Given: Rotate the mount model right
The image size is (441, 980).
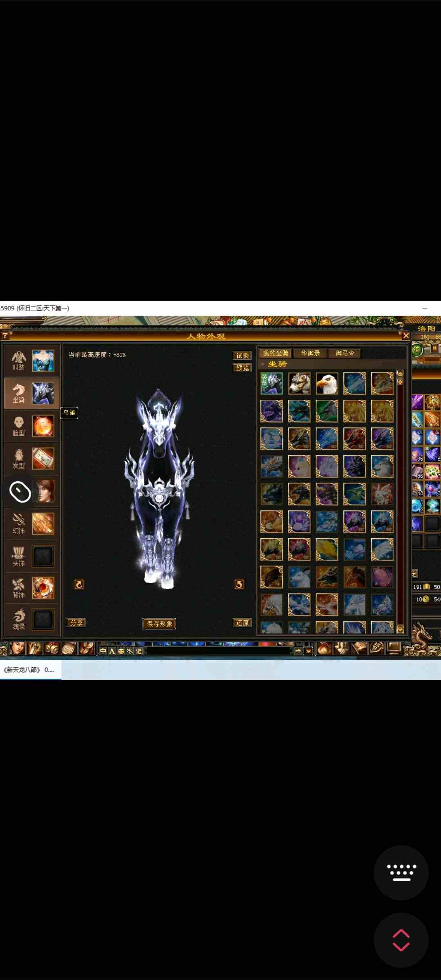Looking at the screenshot, I should point(239,584).
